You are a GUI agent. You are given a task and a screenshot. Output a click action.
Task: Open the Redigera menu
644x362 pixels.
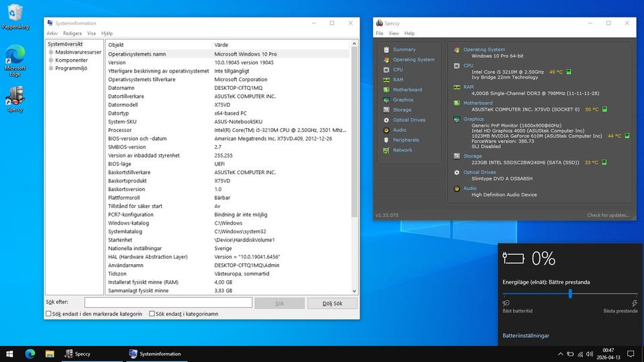pyautogui.click(x=72, y=34)
